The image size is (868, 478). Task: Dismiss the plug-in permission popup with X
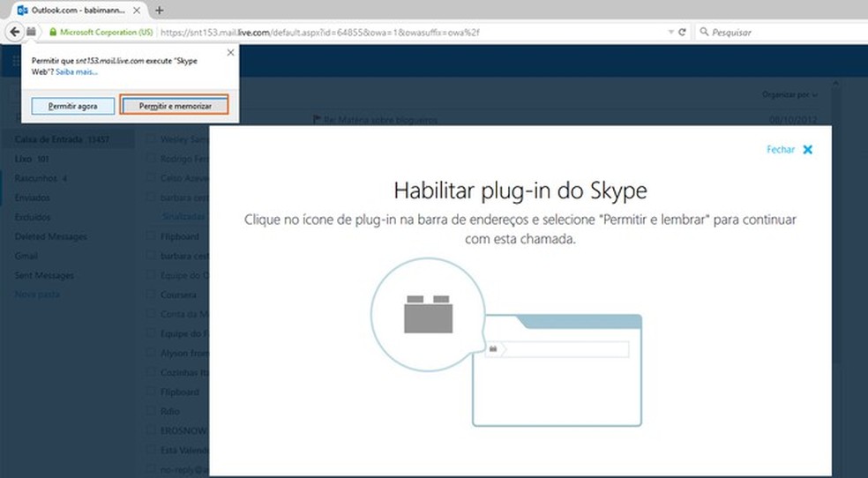click(231, 53)
